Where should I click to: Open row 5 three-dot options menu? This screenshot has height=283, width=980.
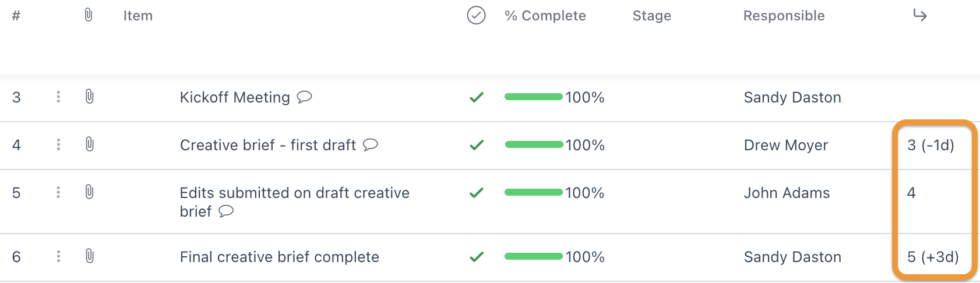coord(58,192)
